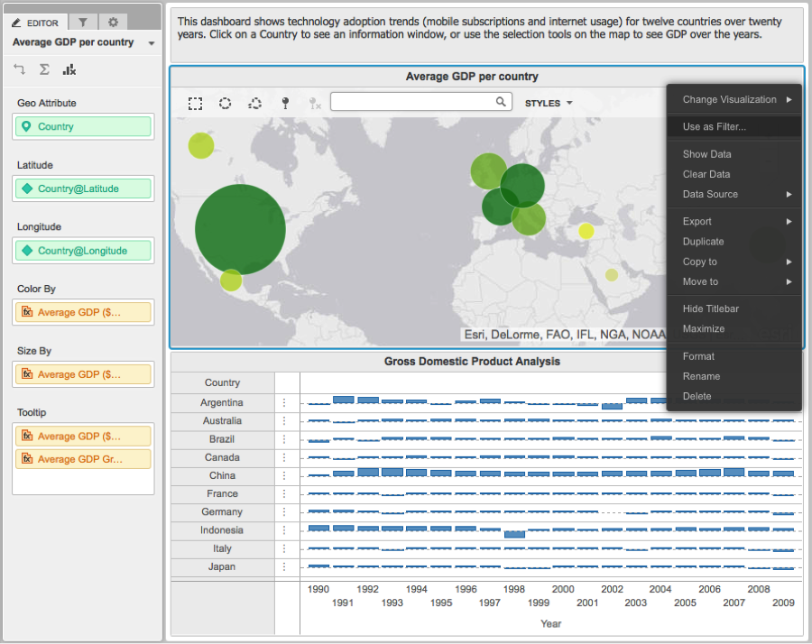
Task: Open the row options menu next to Argentina
Action: click(x=286, y=402)
